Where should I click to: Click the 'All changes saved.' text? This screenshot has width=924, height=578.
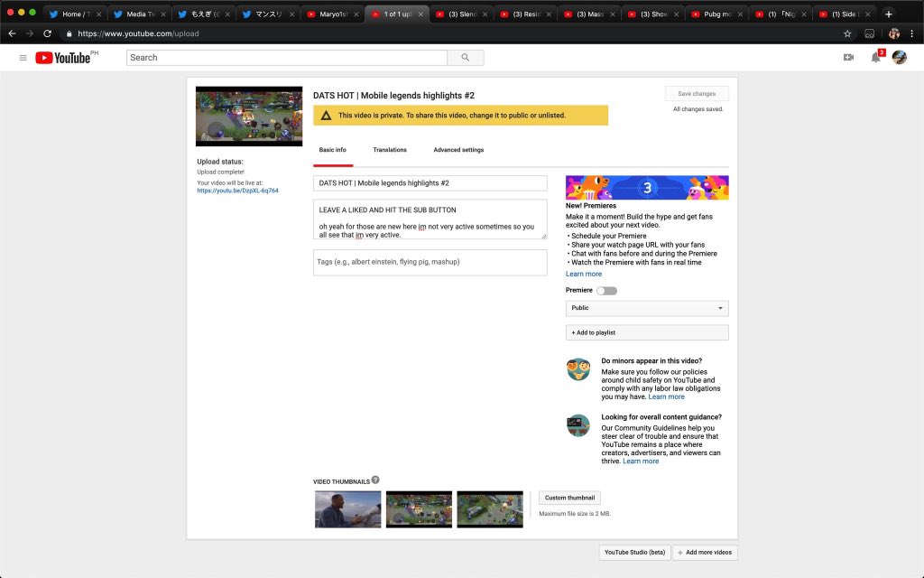698,109
